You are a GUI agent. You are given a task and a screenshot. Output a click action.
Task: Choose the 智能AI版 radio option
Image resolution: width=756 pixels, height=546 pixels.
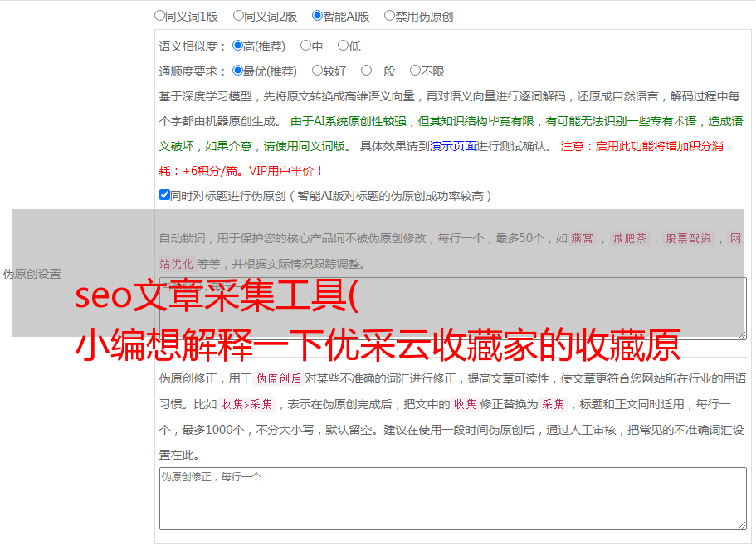317,16
